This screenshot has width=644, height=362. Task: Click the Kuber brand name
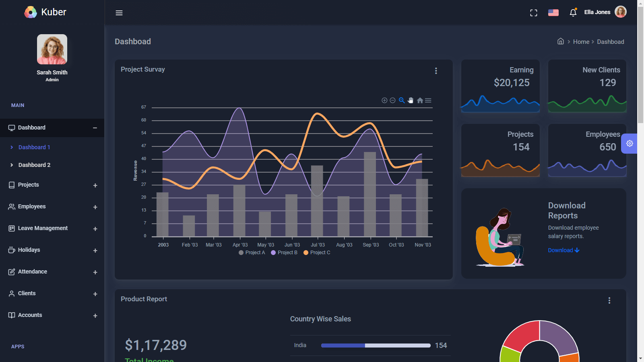(54, 12)
